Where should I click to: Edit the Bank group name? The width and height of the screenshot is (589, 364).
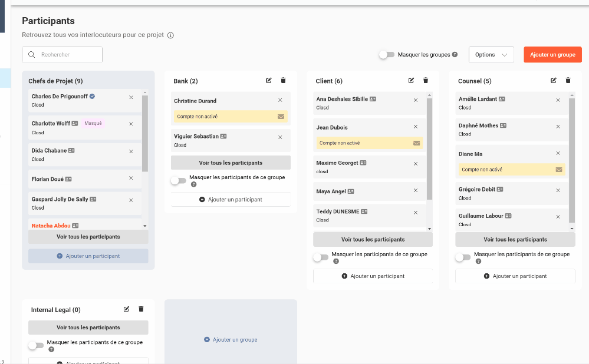(269, 81)
